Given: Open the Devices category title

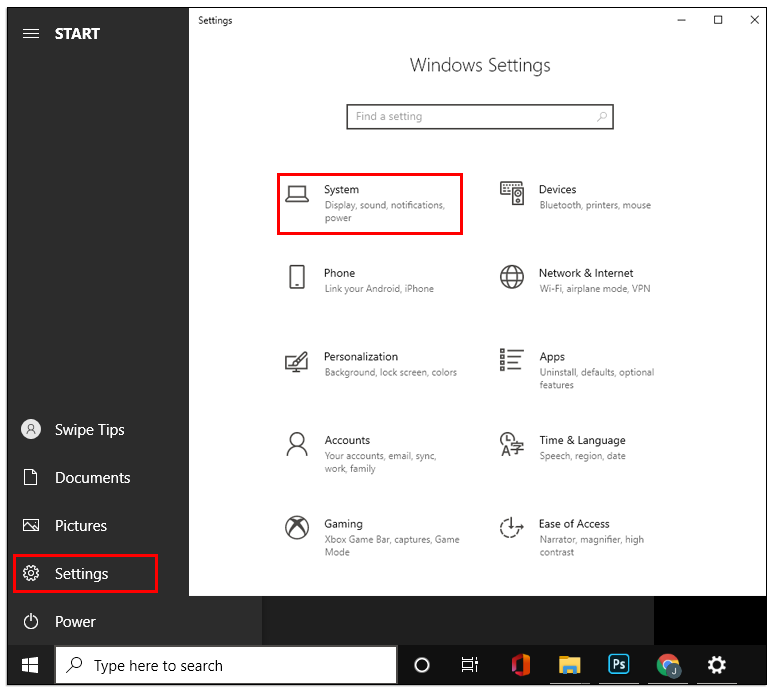Looking at the screenshot, I should pos(558,189).
